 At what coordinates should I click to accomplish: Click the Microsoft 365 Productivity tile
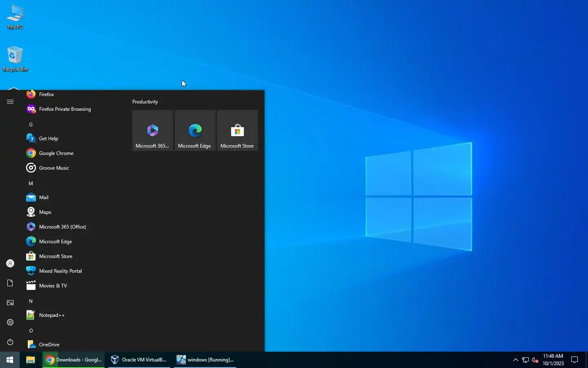(x=153, y=130)
